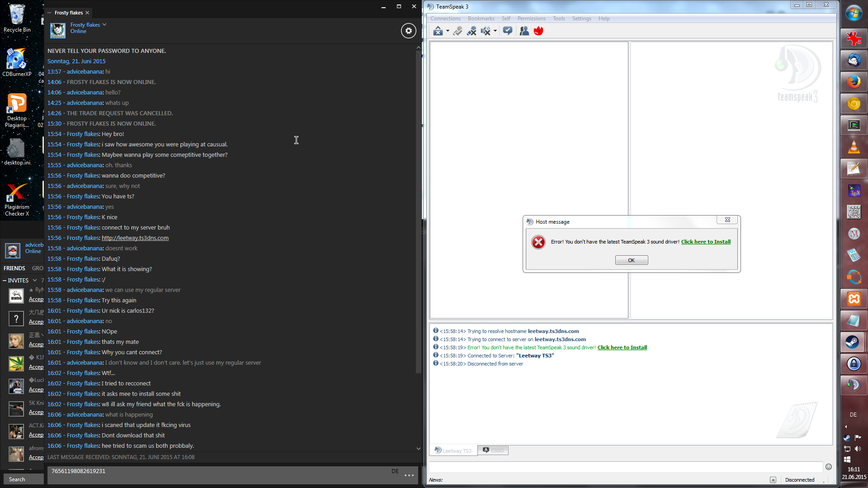Viewport: 868px width, 488px height.
Task: Expand away status dropdown arrow
Action: [448, 31]
